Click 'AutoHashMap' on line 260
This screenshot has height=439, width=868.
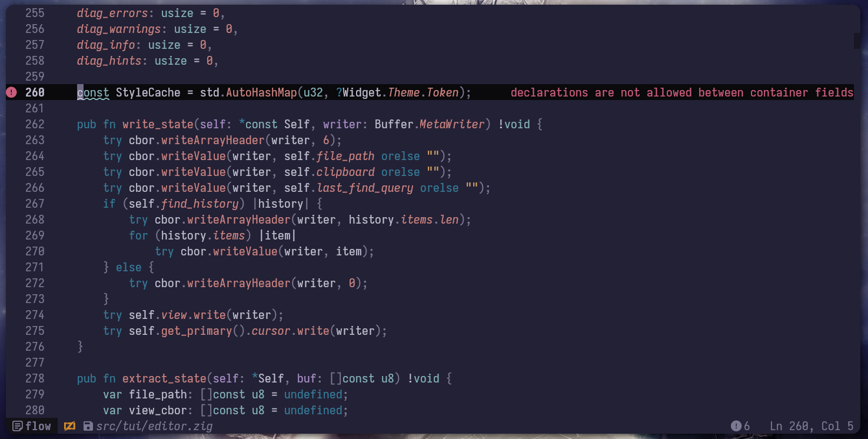[x=261, y=92]
